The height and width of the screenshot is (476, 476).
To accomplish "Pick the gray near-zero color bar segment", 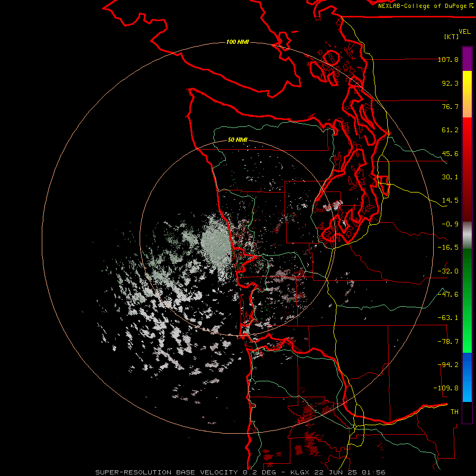I will coord(467,235).
